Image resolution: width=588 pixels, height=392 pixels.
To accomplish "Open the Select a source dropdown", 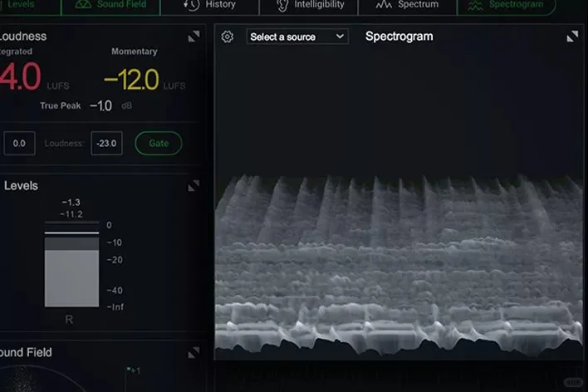I will point(297,37).
